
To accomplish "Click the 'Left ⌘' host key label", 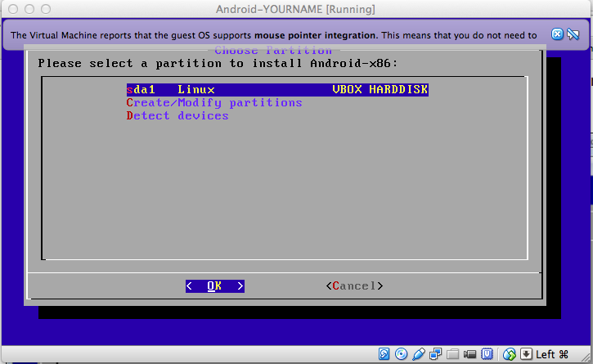I will (552, 354).
